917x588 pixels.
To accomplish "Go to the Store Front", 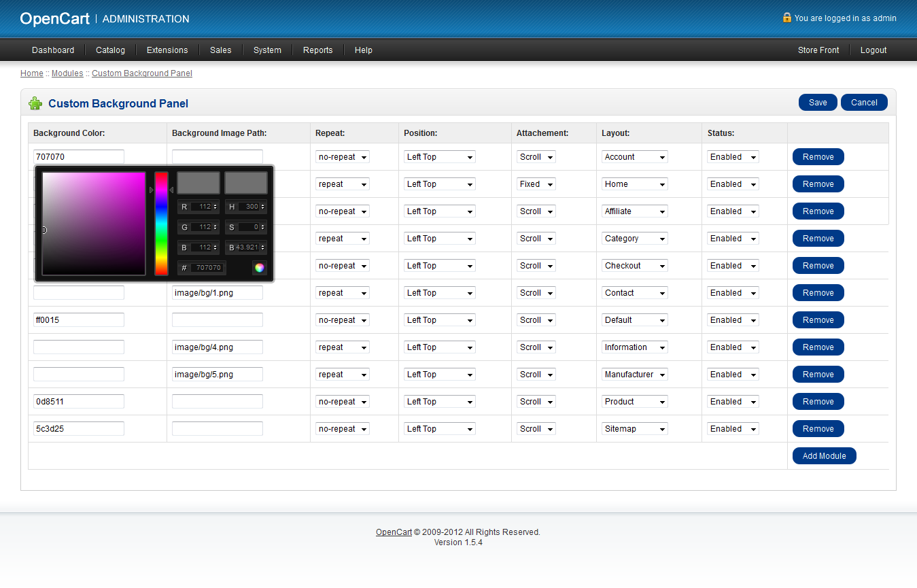I will [x=818, y=50].
